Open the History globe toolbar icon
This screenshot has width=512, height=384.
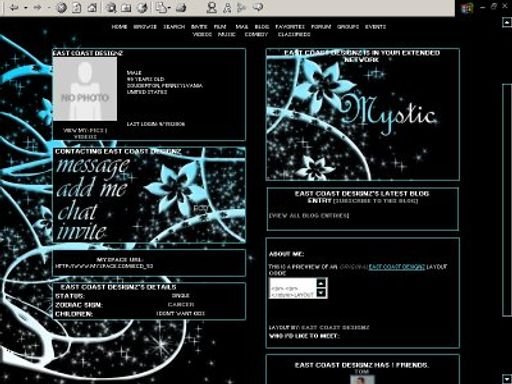(142, 8)
